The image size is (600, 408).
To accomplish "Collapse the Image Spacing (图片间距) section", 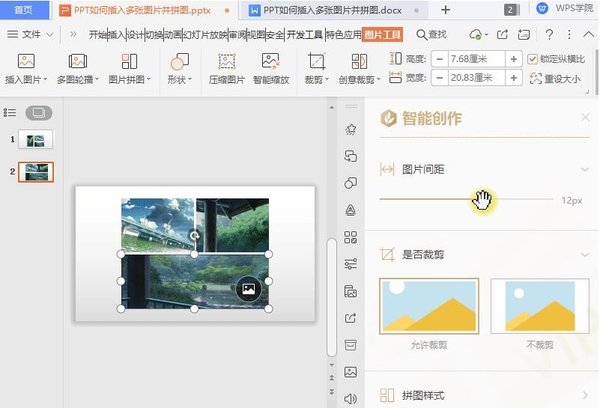I will 585,170.
